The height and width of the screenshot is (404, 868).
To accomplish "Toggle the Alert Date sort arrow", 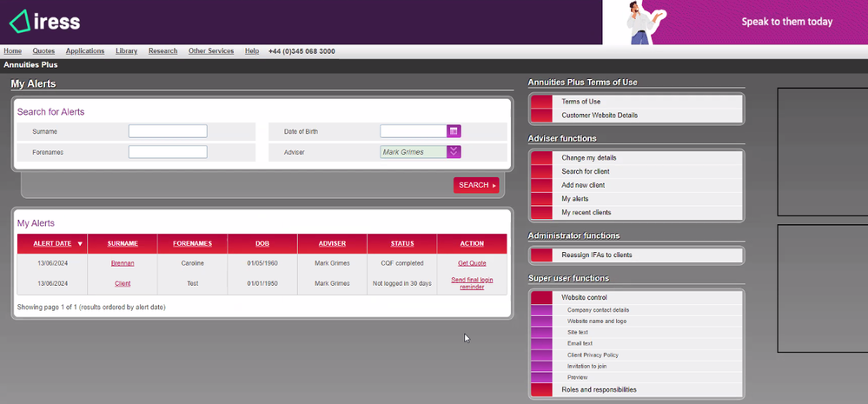I will (x=80, y=243).
